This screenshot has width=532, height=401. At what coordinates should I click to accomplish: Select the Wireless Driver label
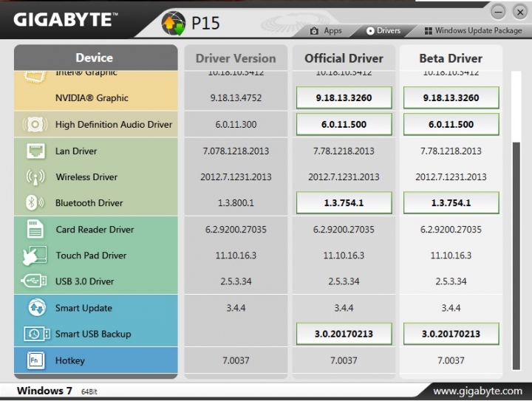click(x=86, y=177)
